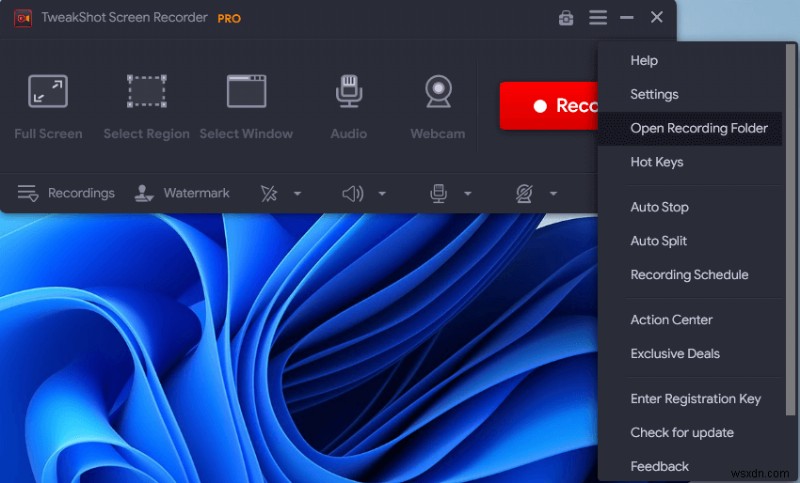Choose the Select Region capture icon

(x=146, y=92)
